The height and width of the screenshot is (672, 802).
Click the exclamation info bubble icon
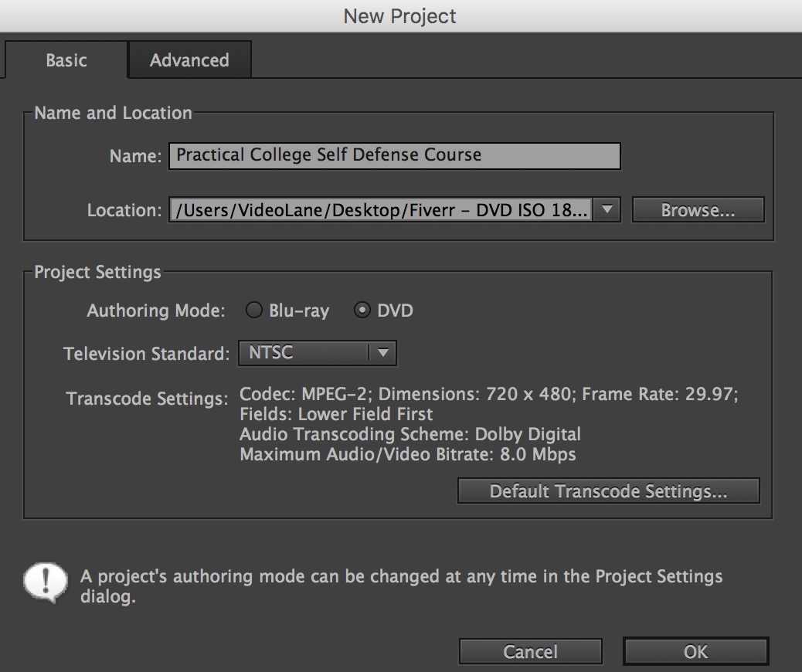coord(46,583)
